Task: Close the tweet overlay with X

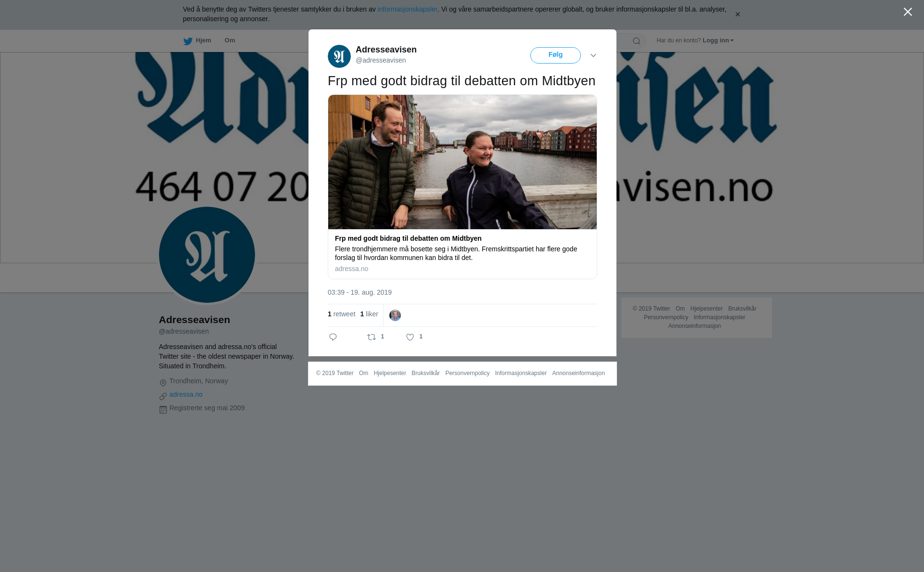Action: pyautogui.click(x=908, y=12)
